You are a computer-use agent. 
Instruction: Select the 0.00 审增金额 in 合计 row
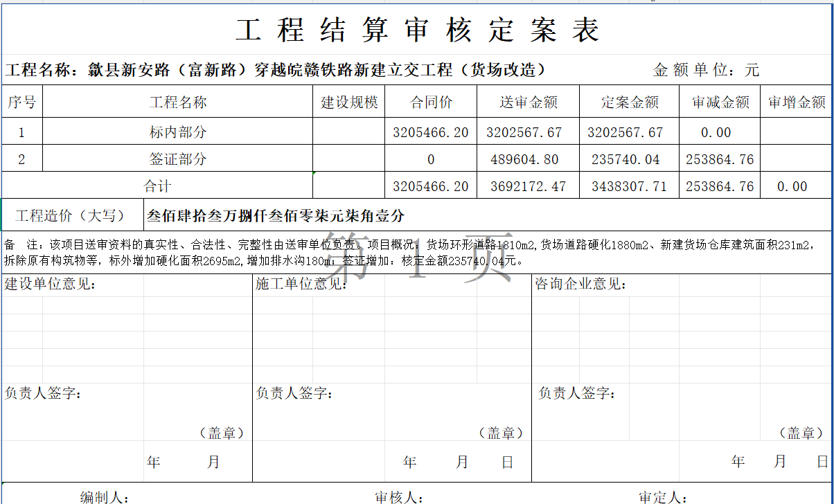[797, 186]
